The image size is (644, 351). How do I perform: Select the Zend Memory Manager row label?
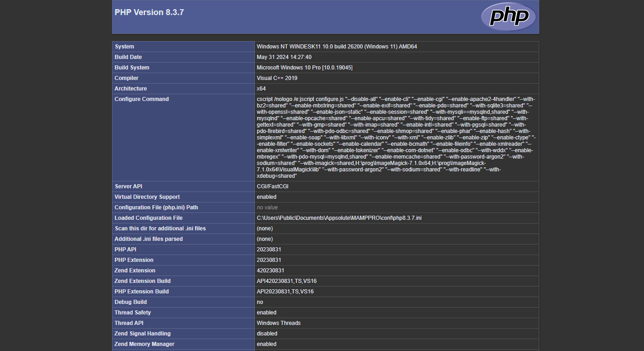[x=144, y=344]
